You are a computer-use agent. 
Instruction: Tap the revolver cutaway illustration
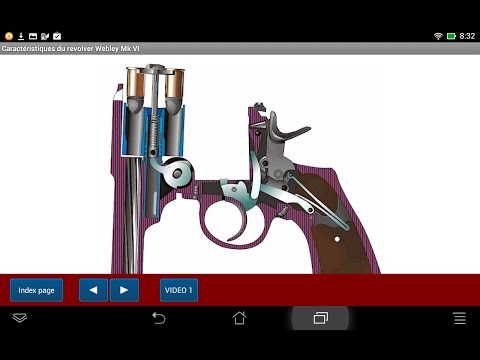click(x=246, y=168)
